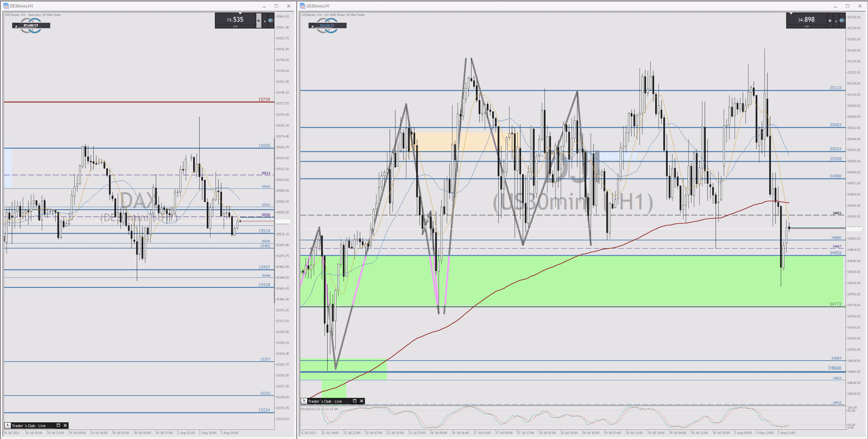Click the 01:40:13 candle timer
Screen dimensions: 868x439
click(x=31, y=25)
